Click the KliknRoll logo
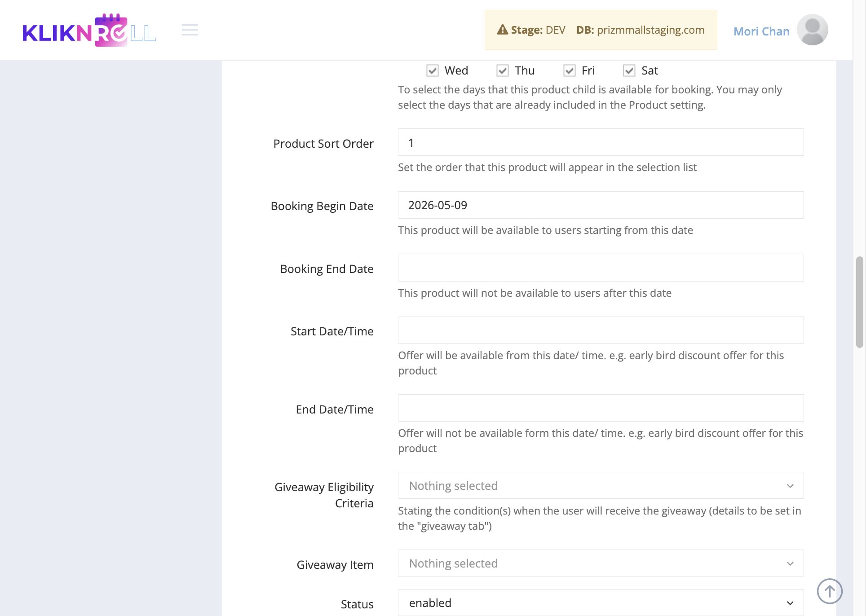The width and height of the screenshot is (866, 616). pos(89,30)
